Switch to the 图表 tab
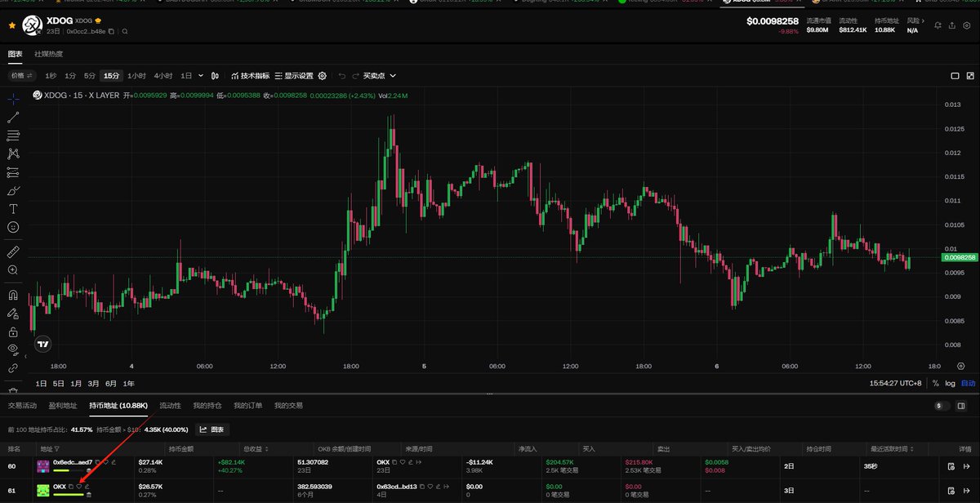Viewport: 980px width, 503px height. [x=16, y=54]
